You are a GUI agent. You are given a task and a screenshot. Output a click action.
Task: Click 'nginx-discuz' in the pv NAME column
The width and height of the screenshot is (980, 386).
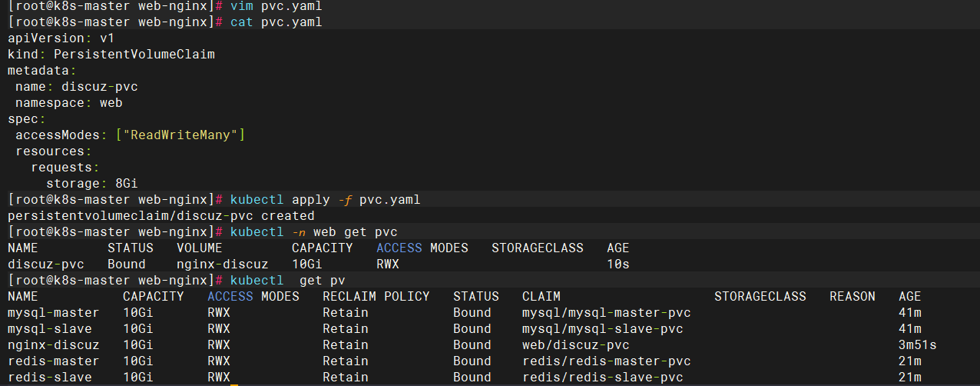(x=54, y=345)
